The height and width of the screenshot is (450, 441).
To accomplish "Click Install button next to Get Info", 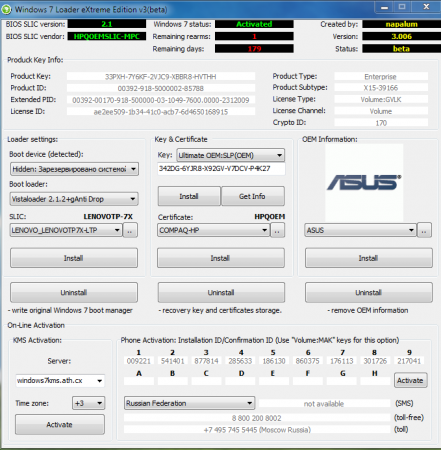I will [189, 196].
